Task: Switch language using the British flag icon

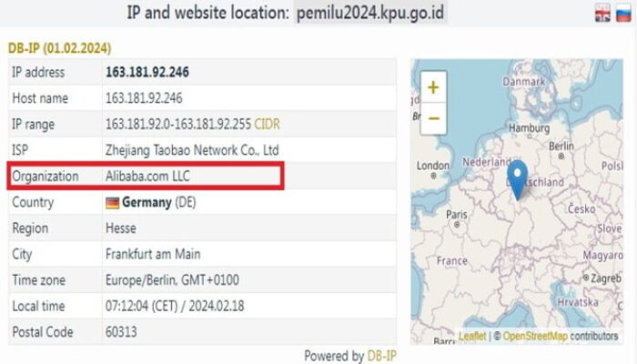Action: 602,13
